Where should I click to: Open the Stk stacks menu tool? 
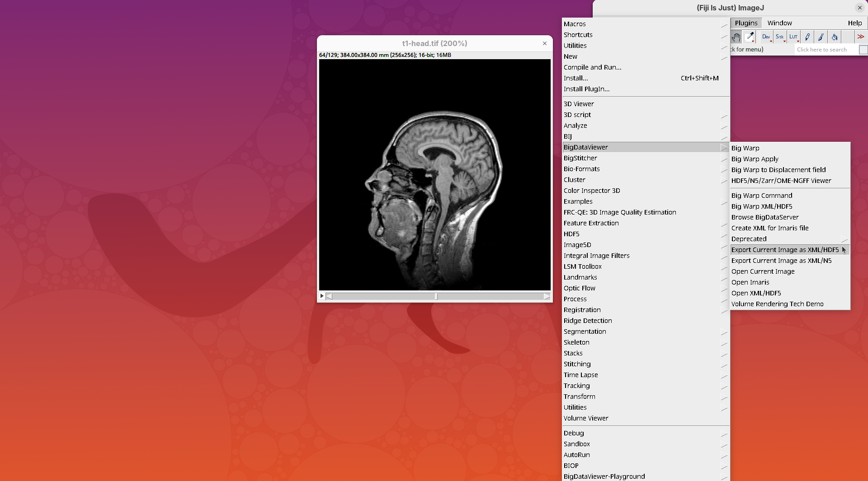(780, 37)
